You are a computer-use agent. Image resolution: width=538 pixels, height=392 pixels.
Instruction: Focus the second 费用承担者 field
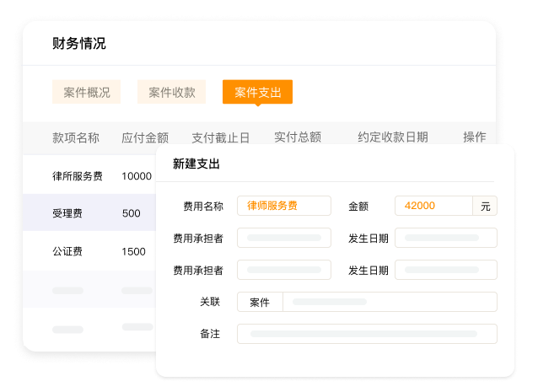click(284, 270)
